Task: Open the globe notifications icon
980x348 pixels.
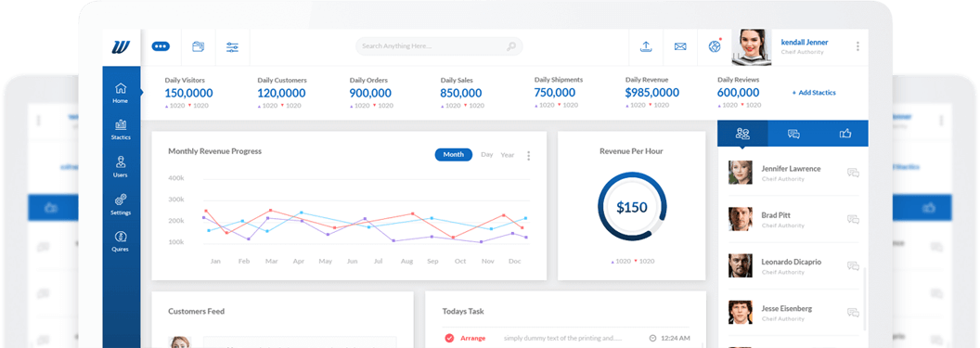Action: pos(715,46)
